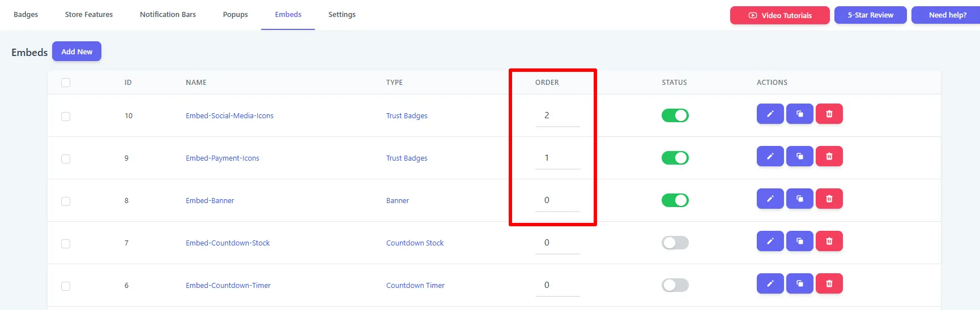The width and height of the screenshot is (980, 310).
Task: Delete the Embed-Countdown-Stock entry
Action: pos(829,241)
